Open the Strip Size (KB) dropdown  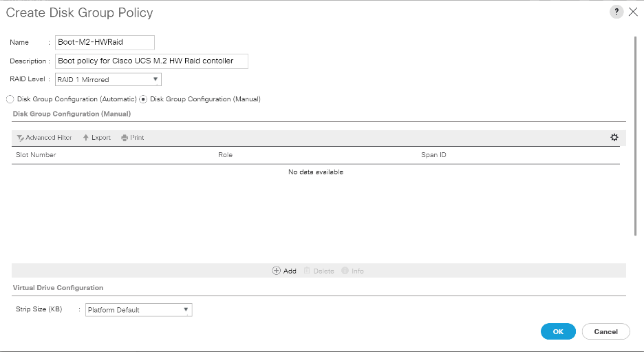click(138, 310)
